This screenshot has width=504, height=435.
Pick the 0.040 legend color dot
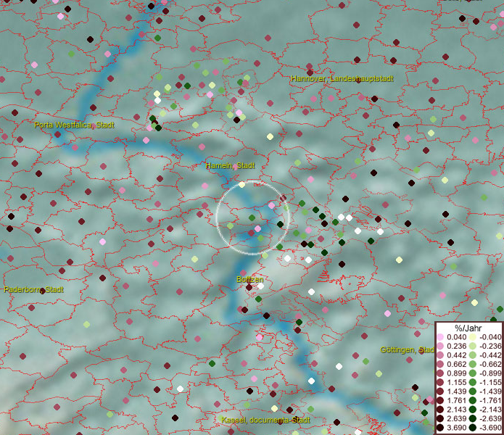point(440,337)
